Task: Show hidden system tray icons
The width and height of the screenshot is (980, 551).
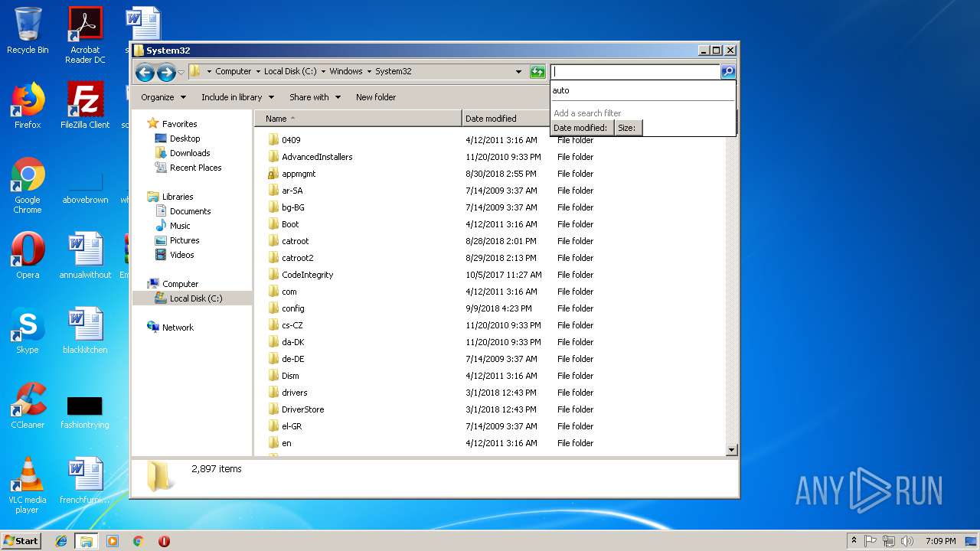Action: [x=854, y=540]
